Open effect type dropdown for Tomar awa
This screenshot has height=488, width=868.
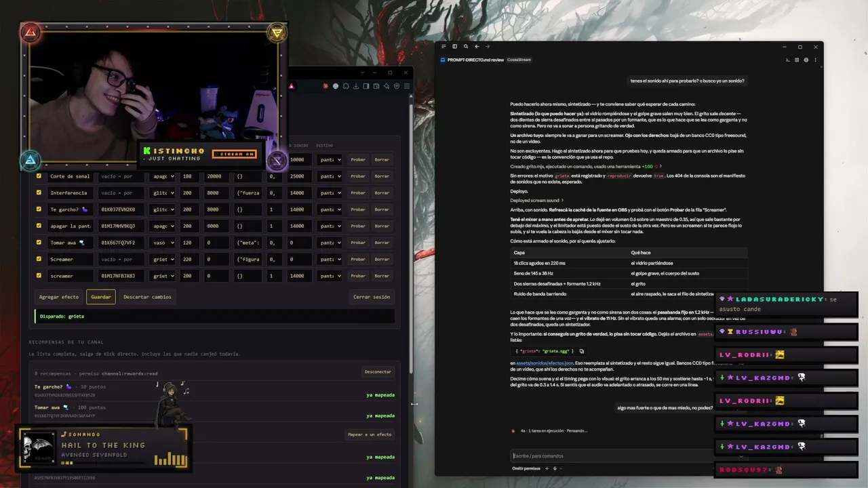163,243
